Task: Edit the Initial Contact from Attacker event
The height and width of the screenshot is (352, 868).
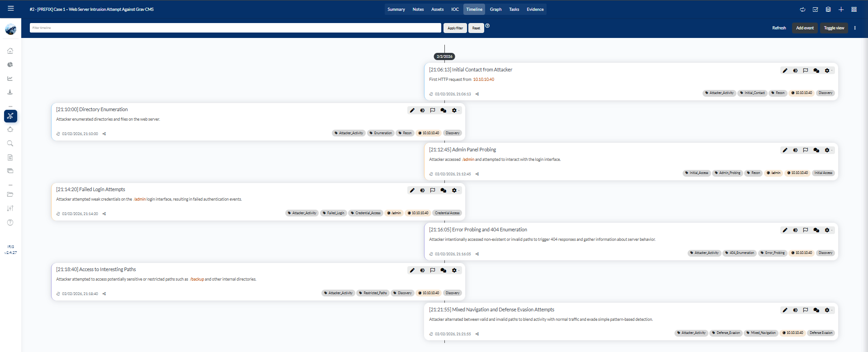Action: tap(785, 70)
